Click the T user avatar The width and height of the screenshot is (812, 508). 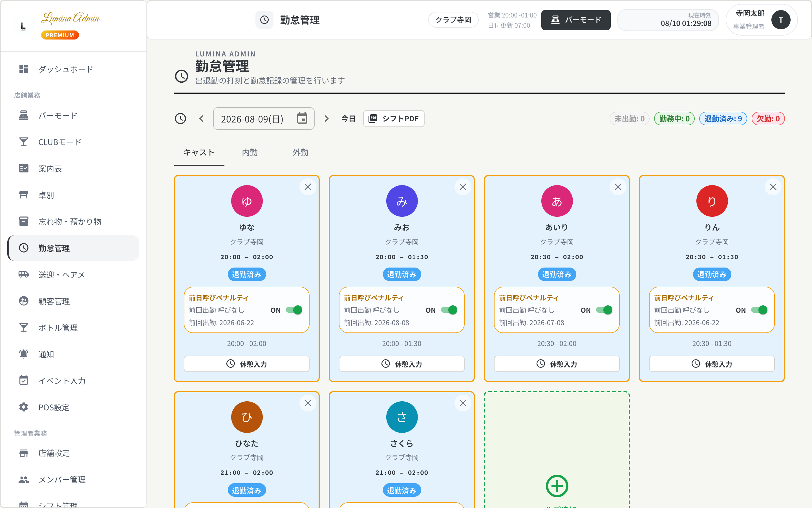point(781,20)
